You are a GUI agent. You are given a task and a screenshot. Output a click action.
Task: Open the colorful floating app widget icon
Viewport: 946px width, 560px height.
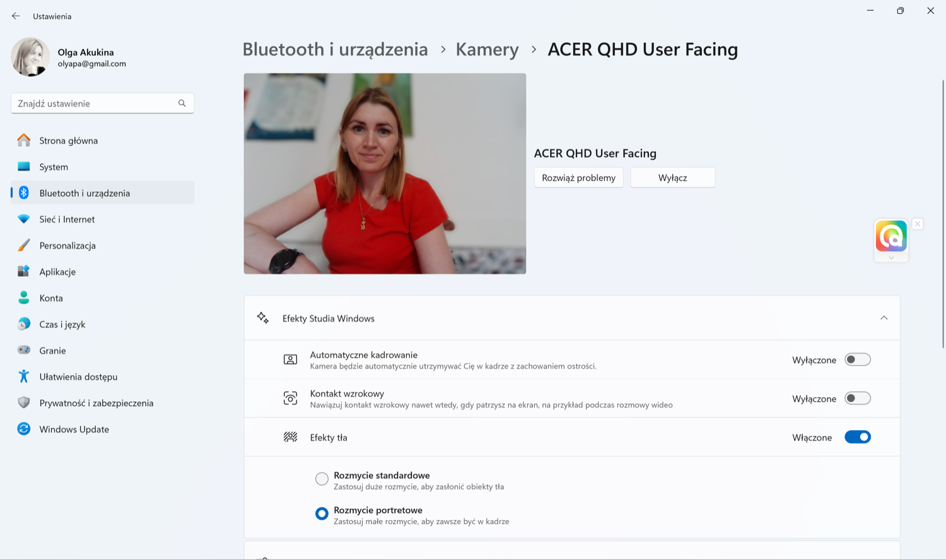pyautogui.click(x=891, y=236)
